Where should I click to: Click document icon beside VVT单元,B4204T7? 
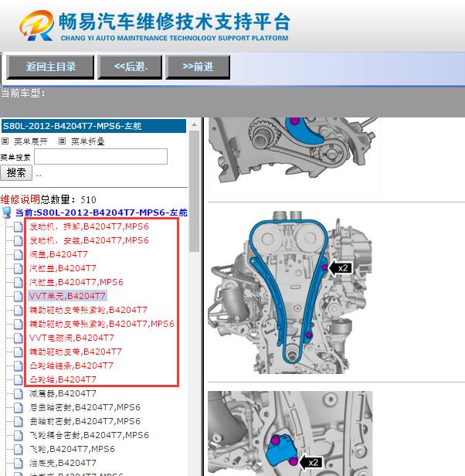click(x=19, y=296)
